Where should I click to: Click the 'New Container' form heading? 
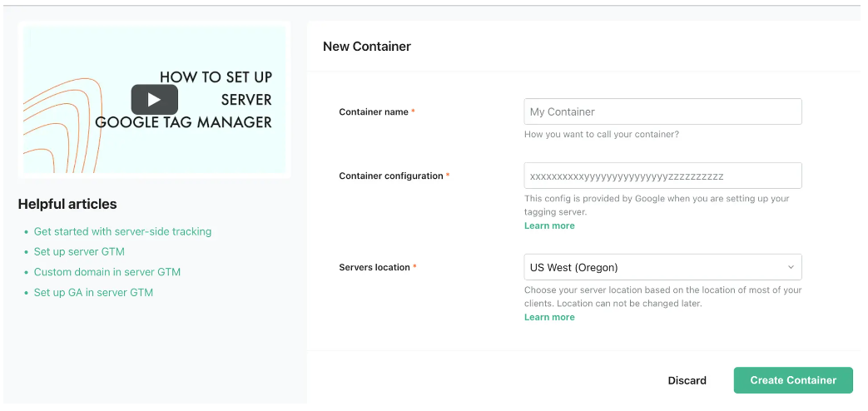[366, 47]
